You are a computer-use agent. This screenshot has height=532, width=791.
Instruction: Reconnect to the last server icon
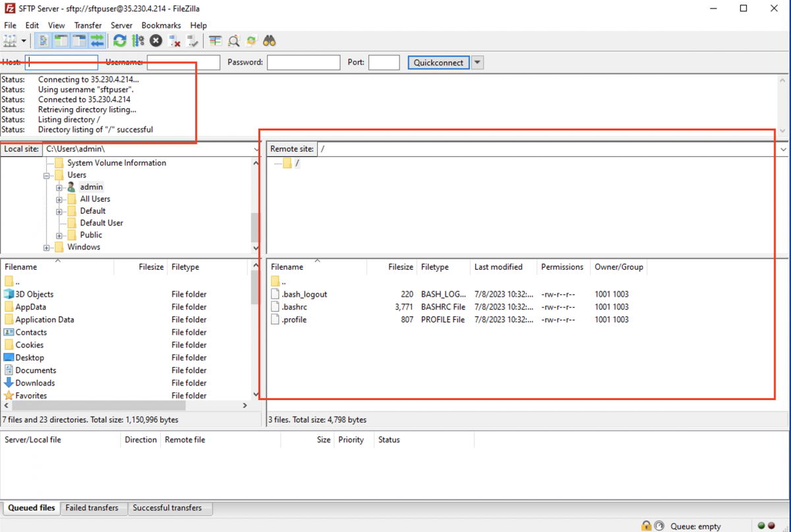pos(192,41)
